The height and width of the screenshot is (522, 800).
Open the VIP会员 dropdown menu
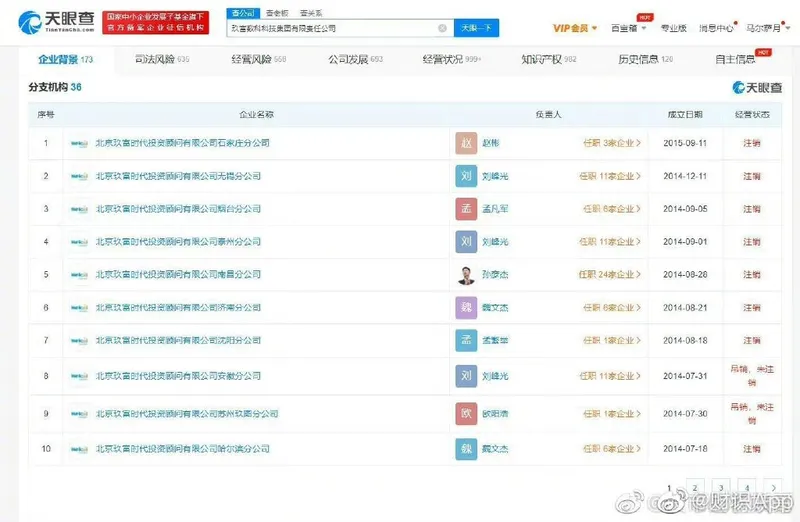(x=574, y=28)
